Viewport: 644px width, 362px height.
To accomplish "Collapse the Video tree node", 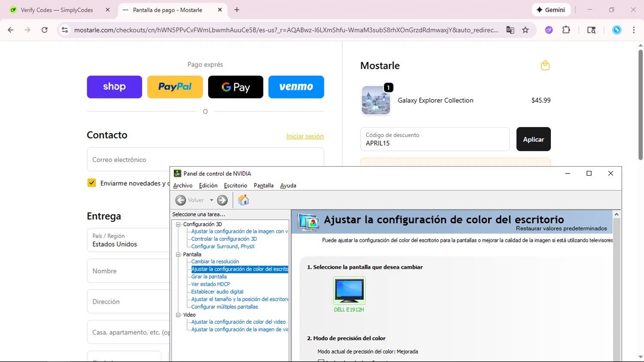I will (178, 315).
